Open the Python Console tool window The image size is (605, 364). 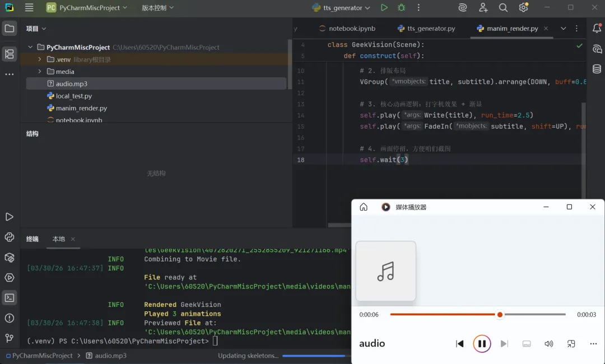[x=10, y=237]
